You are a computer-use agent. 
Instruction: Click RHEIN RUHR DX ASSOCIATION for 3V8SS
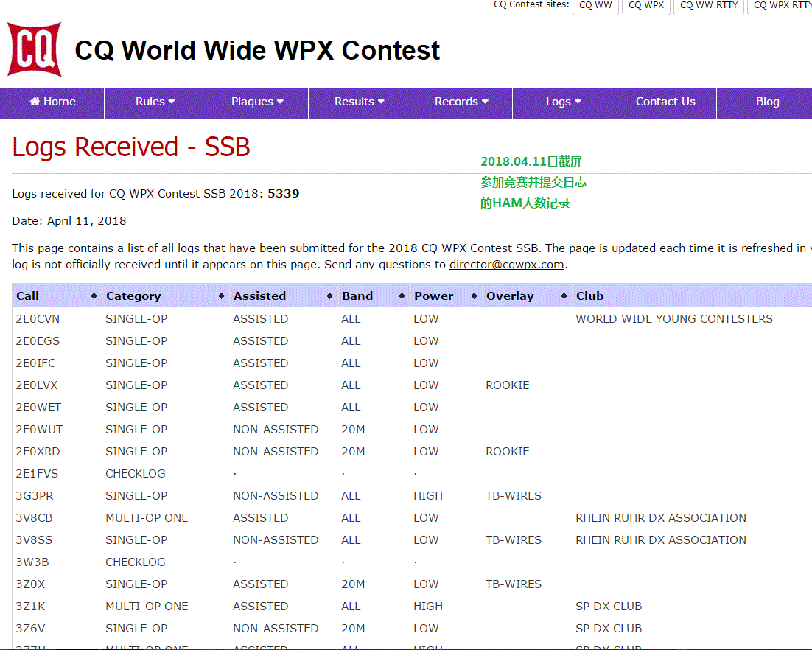point(661,539)
